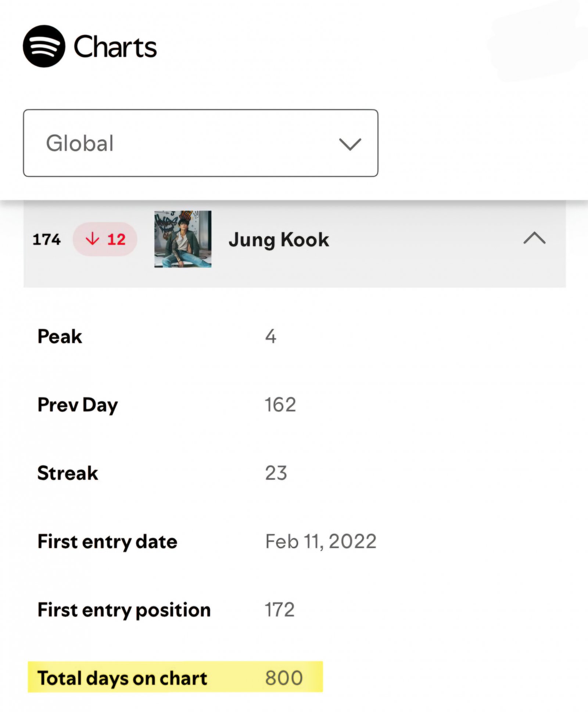This screenshot has height=712, width=588.
Task: Open the Global region dropdown
Action: click(x=200, y=143)
